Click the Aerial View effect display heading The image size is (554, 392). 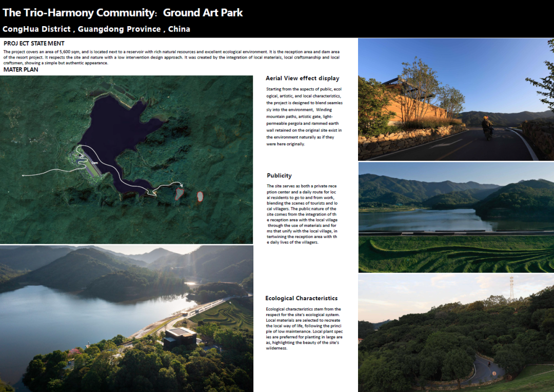point(302,79)
